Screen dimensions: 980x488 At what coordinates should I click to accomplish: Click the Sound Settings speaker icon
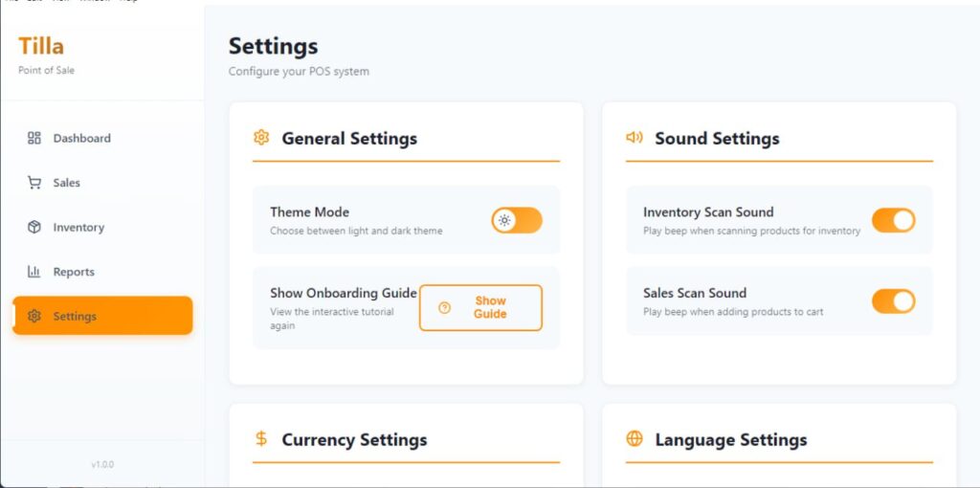click(x=634, y=138)
